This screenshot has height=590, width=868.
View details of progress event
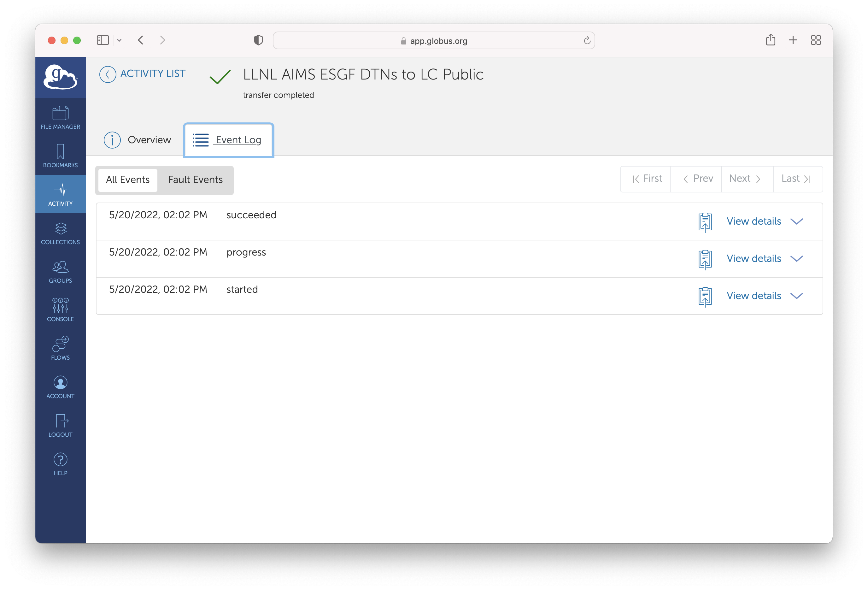[x=754, y=259]
